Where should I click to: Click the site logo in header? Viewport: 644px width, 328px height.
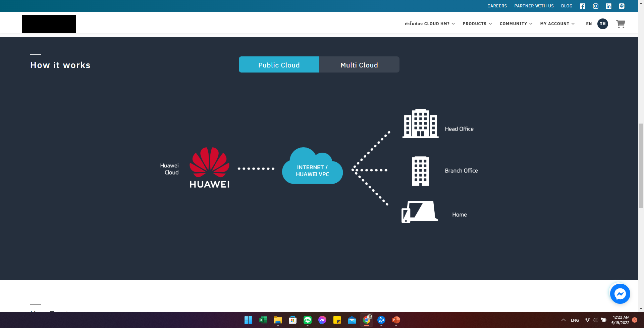(49, 24)
